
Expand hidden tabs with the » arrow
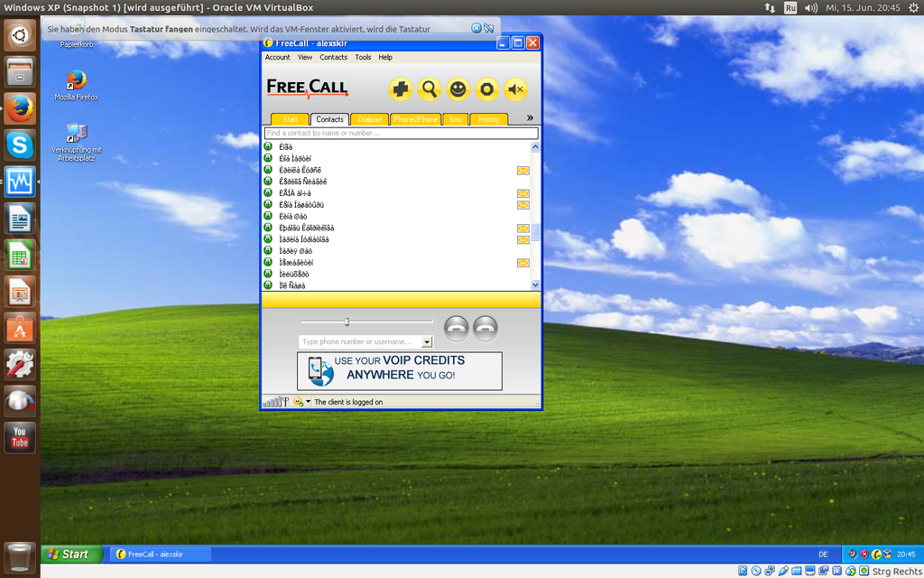[530, 118]
